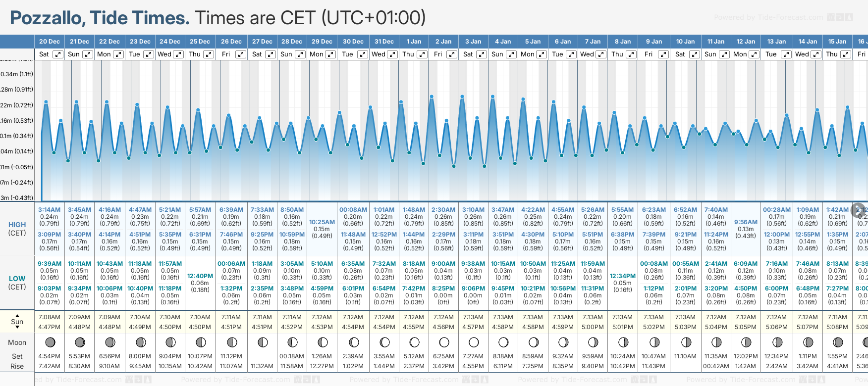868x386 pixels.
Task: Click the 12:40PM low tide on 25 Dec
Action: pos(200,276)
